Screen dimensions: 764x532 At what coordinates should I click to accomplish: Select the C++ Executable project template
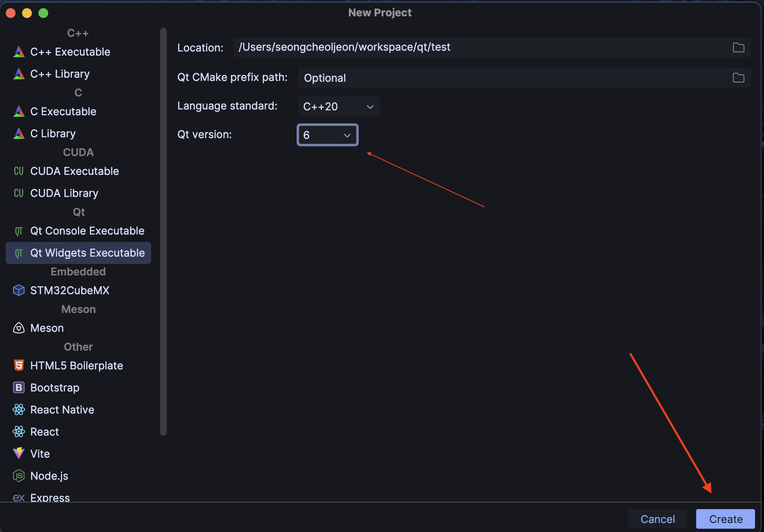tap(70, 52)
